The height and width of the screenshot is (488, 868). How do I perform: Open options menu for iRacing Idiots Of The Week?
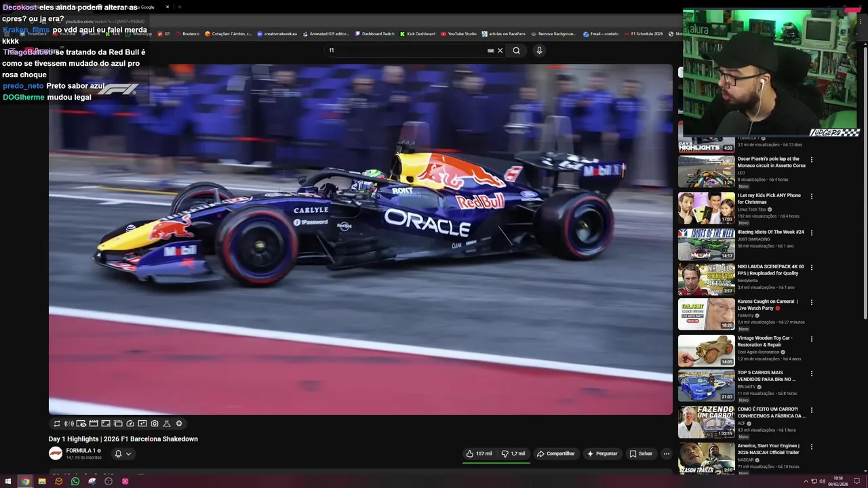pos(812,232)
